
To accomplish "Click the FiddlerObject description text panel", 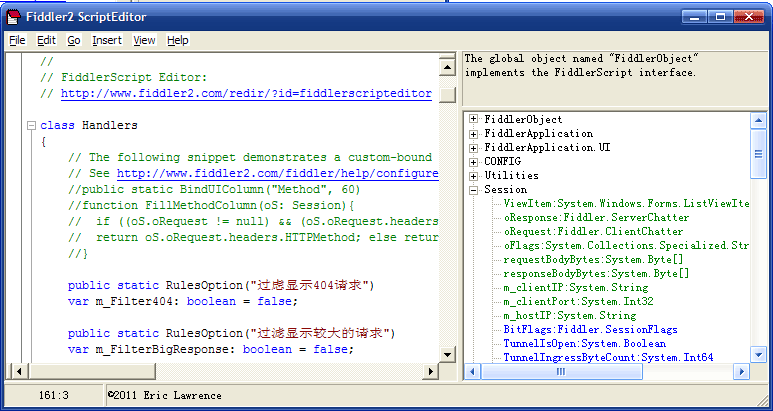I will 615,78.
